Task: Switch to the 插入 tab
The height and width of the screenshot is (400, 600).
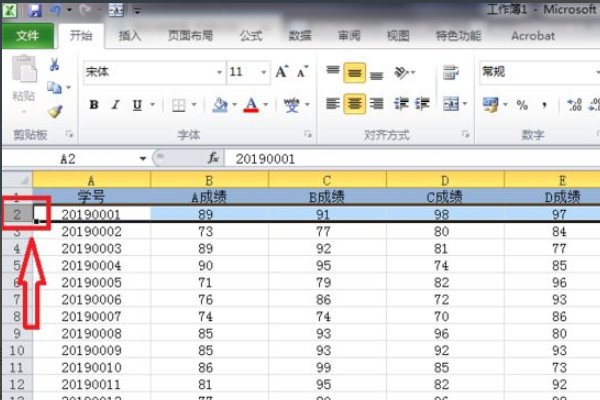Action: click(130, 36)
